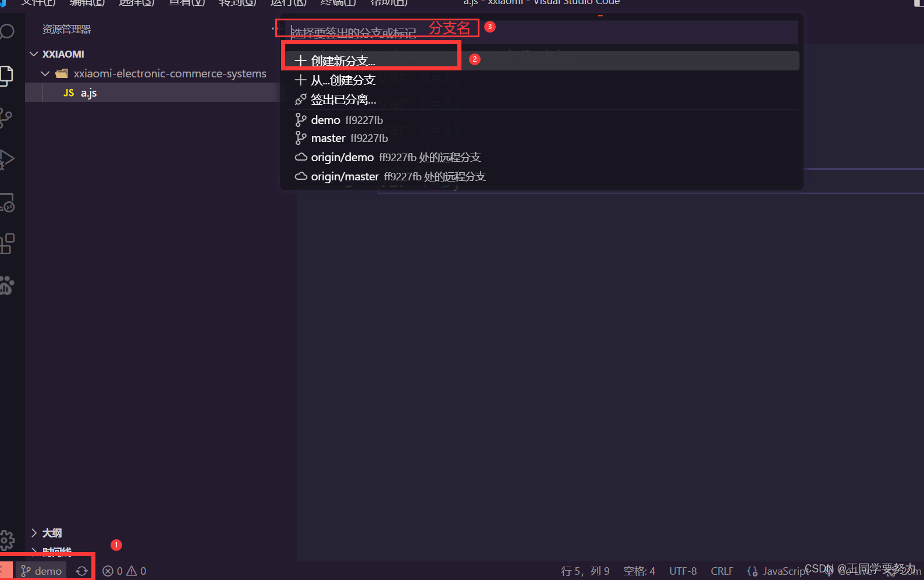
Task: Open the Search view in activity bar
Action: [6, 31]
